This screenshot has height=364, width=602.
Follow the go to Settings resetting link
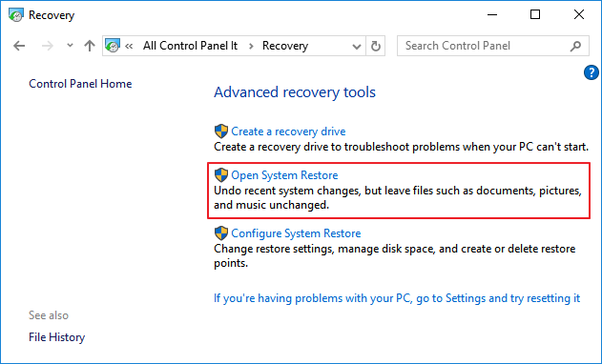[397, 298]
